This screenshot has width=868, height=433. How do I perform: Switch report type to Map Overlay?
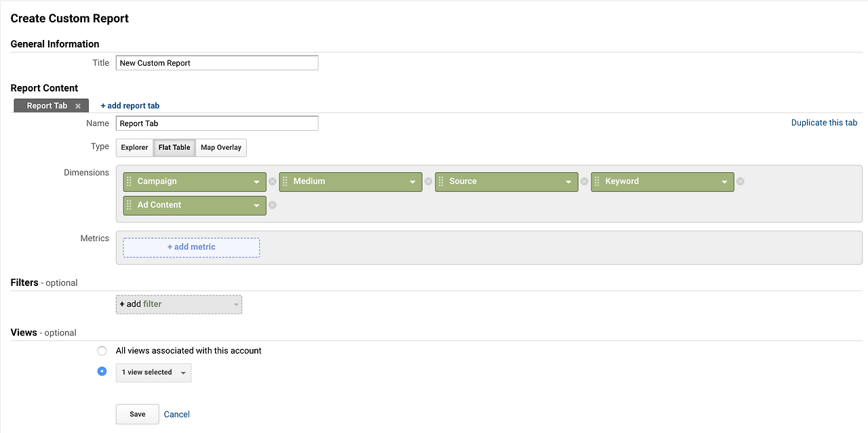(221, 148)
